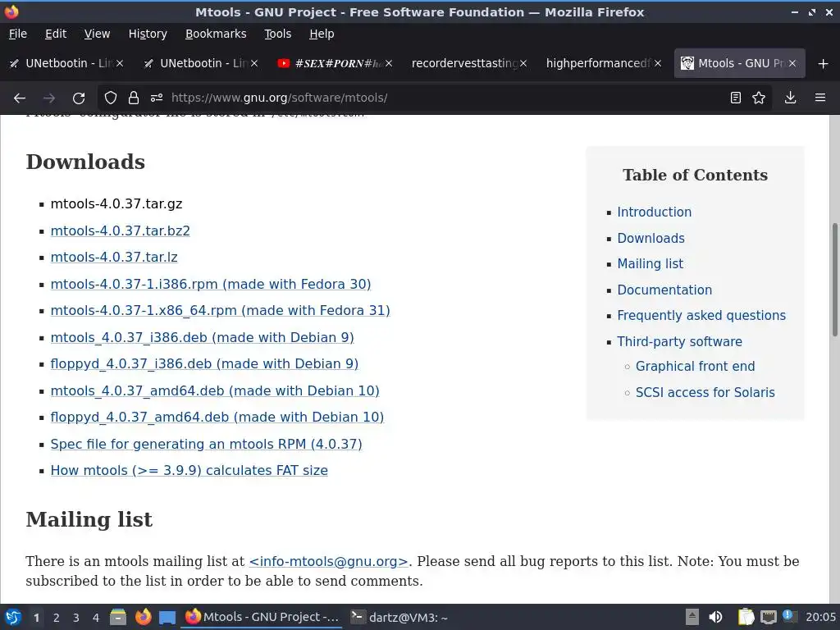
Task: Launch Firefox from taskbar quick launcher
Action: [143, 617]
